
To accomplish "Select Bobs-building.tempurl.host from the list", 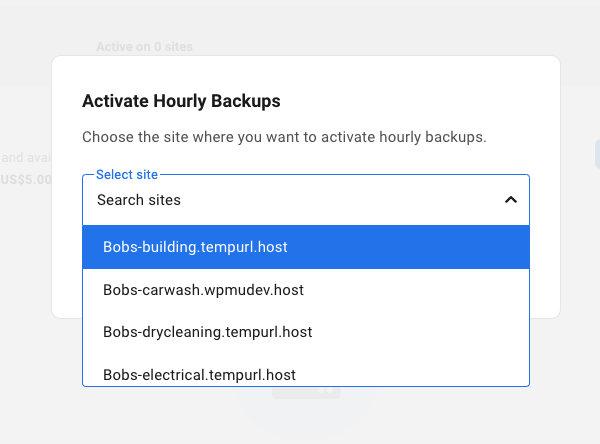I will (196, 247).
